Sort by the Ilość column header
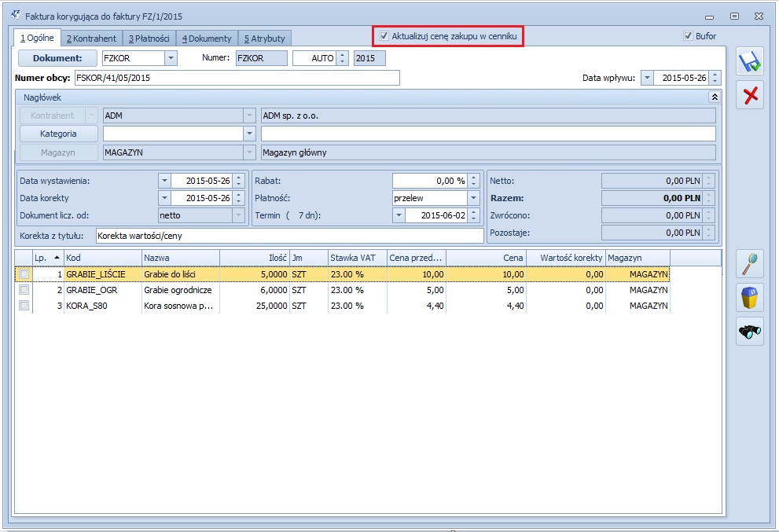The height and width of the screenshot is (532, 779). pyautogui.click(x=255, y=258)
